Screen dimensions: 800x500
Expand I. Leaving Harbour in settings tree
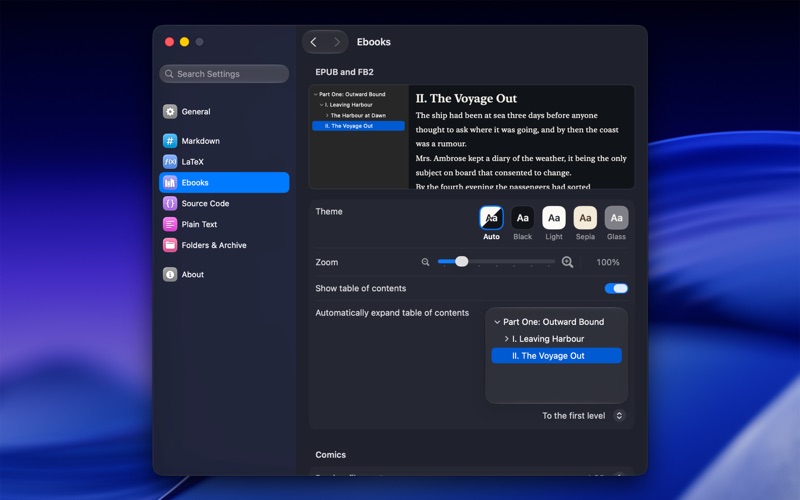(x=506, y=339)
